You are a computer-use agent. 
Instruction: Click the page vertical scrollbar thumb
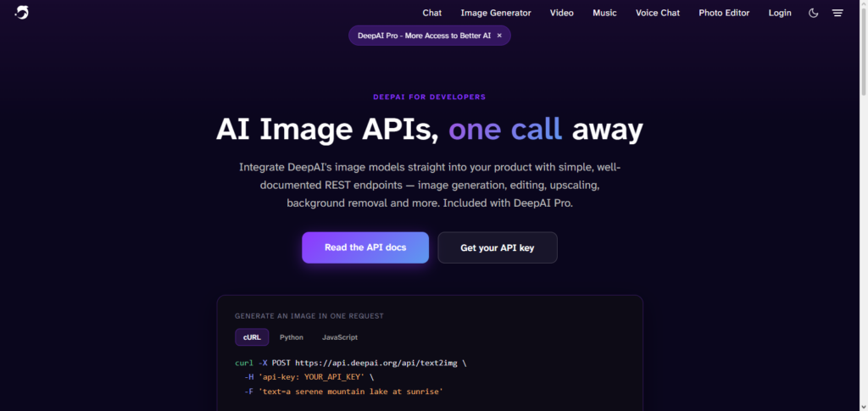click(863, 52)
